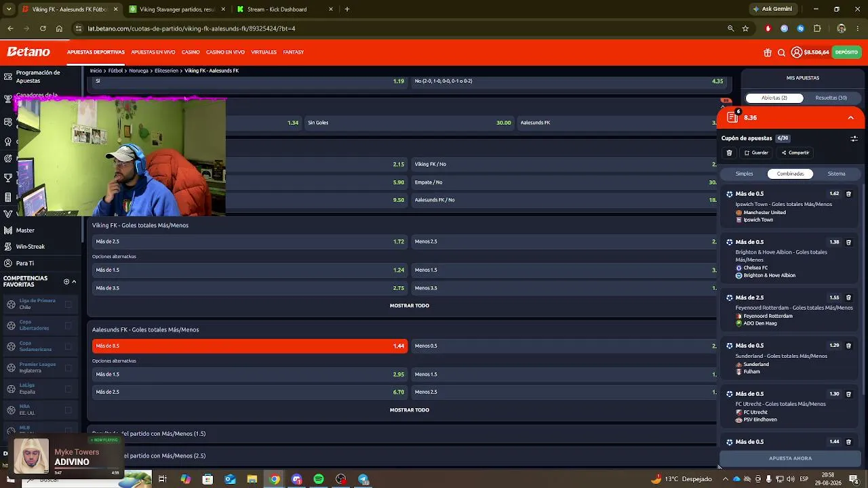This screenshot has height=488, width=868.
Task: Click the Myke Towers album art thumbnail
Action: coord(32,456)
